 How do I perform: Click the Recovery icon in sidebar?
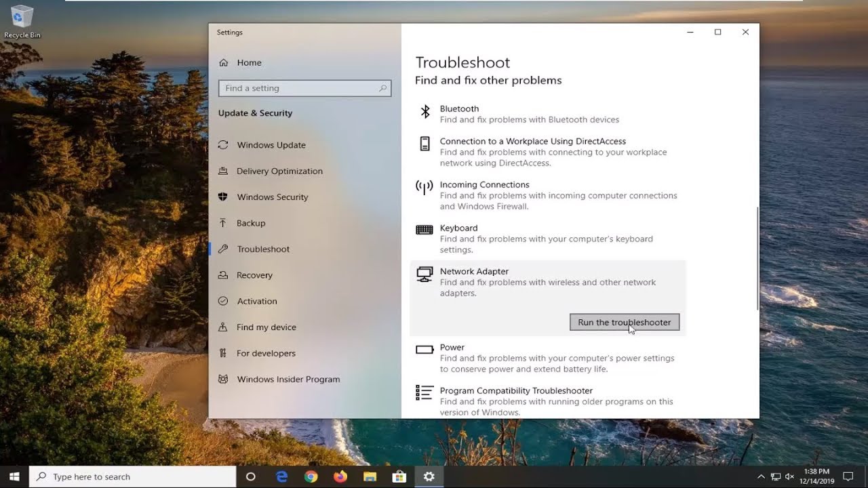(x=222, y=275)
